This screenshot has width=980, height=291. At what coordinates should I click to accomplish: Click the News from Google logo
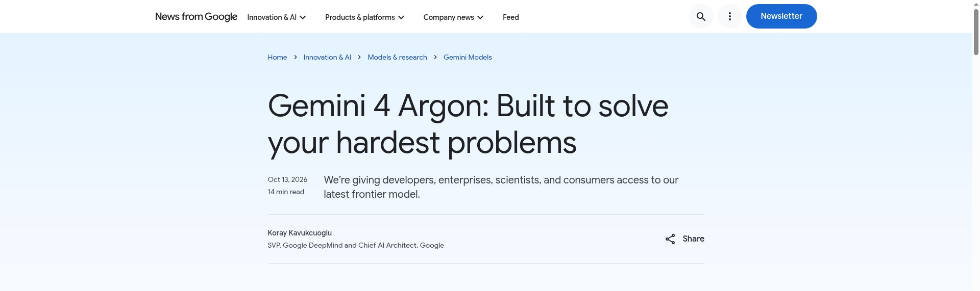point(196,16)
